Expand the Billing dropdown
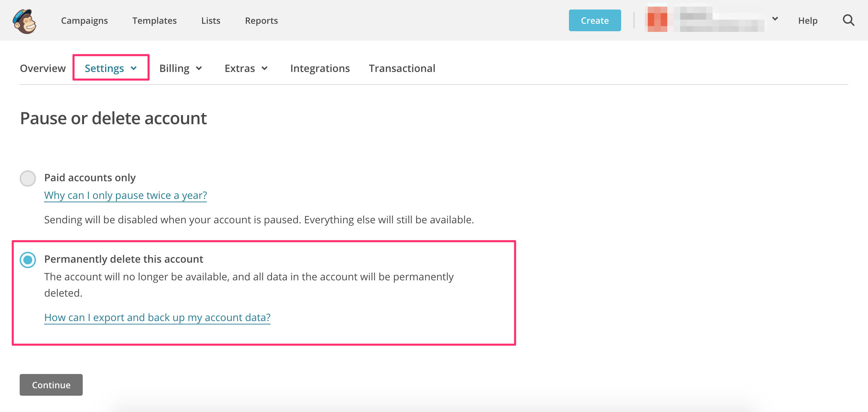 (x=181, y=68)
